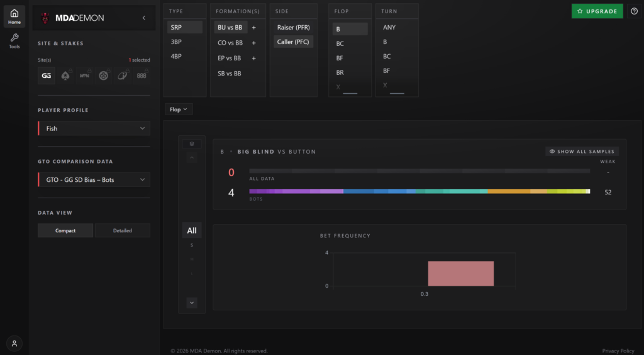644x355 pixels.
Task: Select 3BP pot type
Action: [x=184, y=42]
